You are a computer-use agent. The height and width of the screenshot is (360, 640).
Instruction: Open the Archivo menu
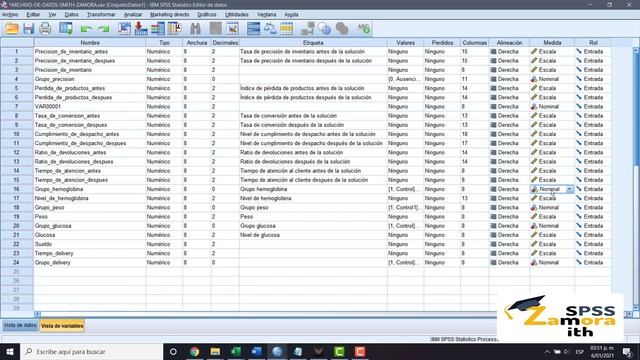click(x=10, y=15)
